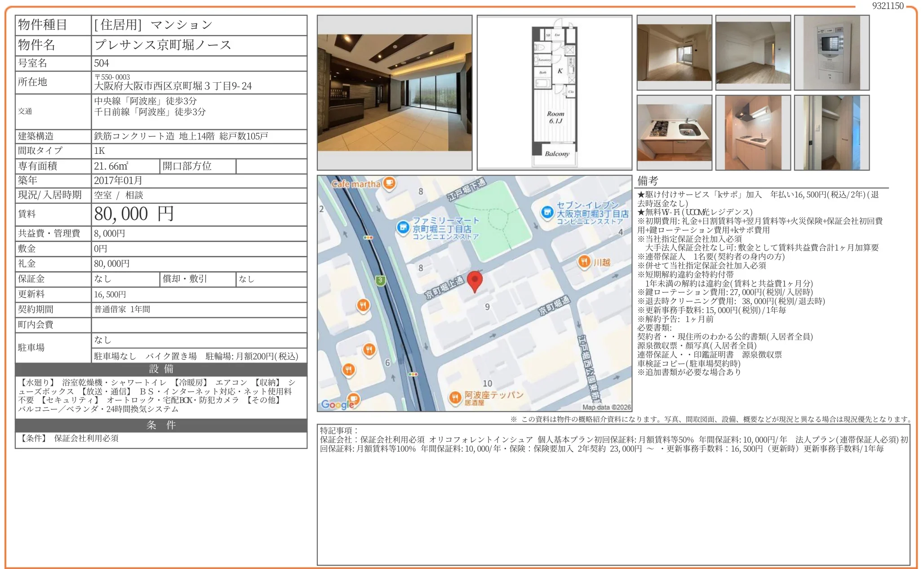Open the closet storage photo
The height and width of the screenshot is (569, 924).
pos(831,133)
